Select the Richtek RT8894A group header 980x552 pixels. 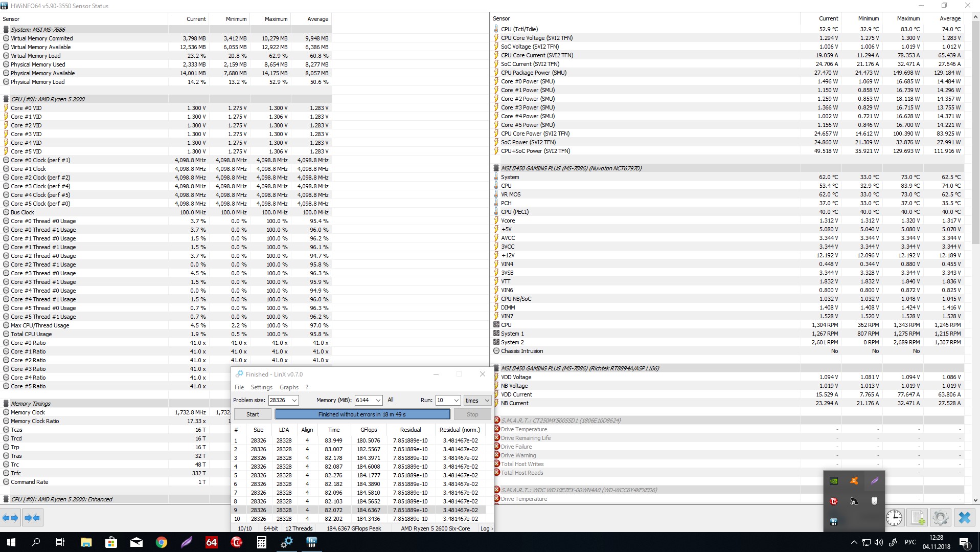tap(728, 368)
